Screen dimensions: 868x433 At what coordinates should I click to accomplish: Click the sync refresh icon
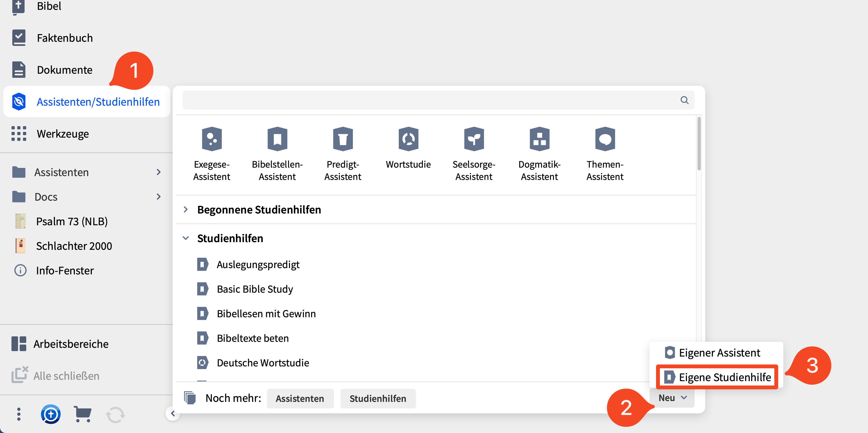pyautogui.click(x=115, y=414)
